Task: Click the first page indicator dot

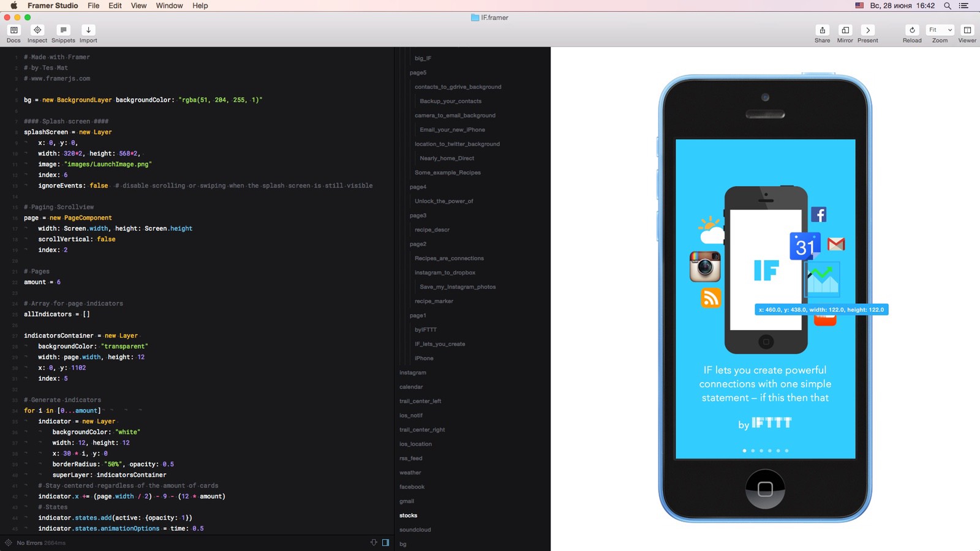Action: pyautogui.click(x=744, y=451)
